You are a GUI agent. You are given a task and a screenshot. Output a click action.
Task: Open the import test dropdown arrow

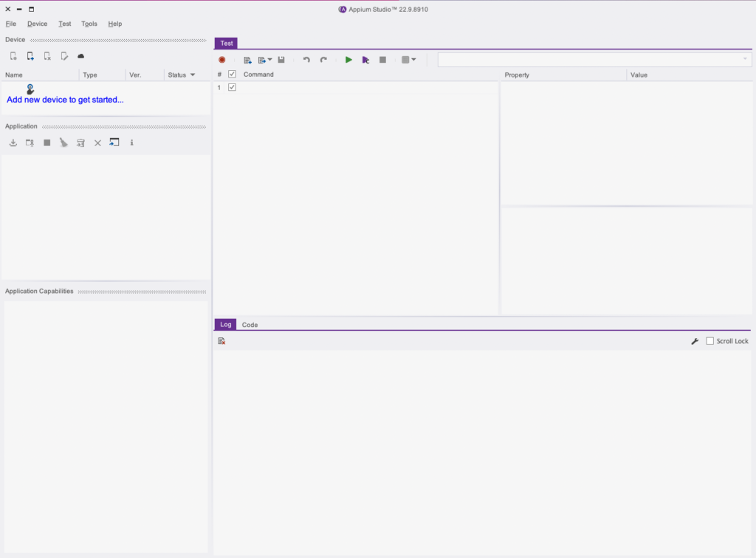tap(269, 60)
